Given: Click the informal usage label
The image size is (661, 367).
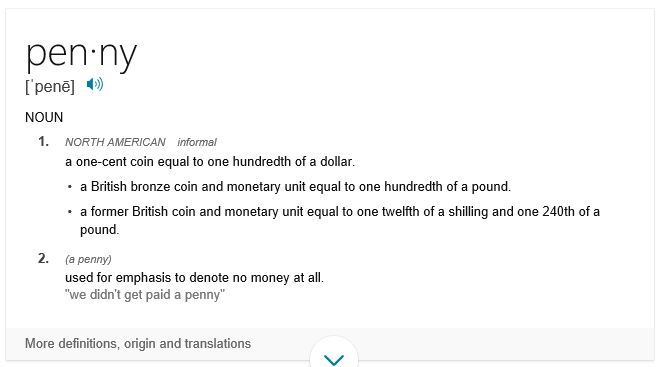Looking at the screenshot, I should (x=197, y=142).
